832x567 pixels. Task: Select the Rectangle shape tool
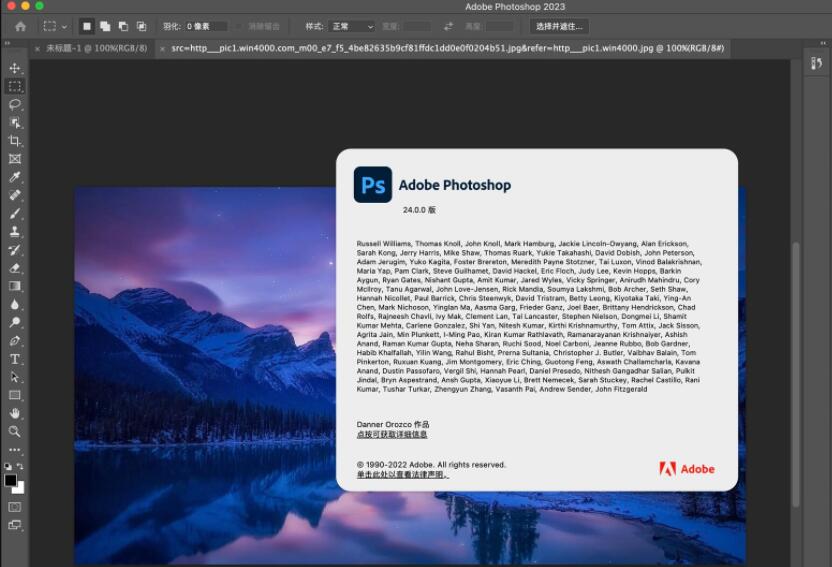pyautogui.click(x=15, y=395)
